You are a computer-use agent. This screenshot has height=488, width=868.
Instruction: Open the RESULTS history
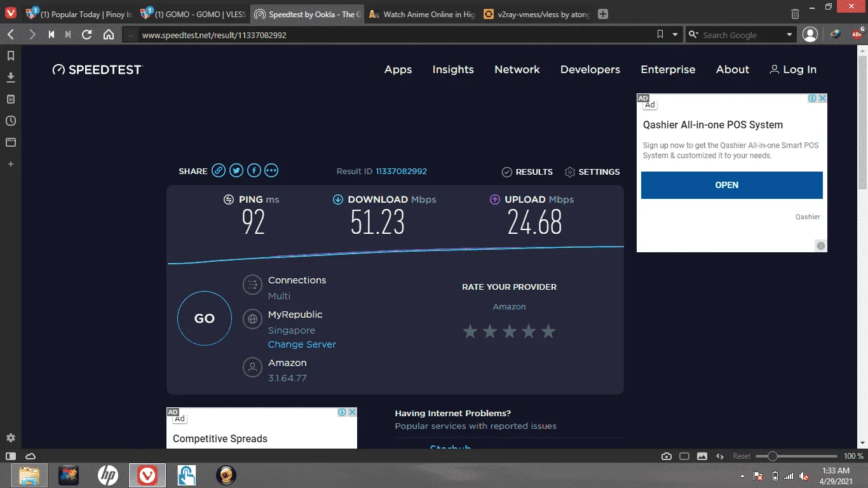pos(527,172)
